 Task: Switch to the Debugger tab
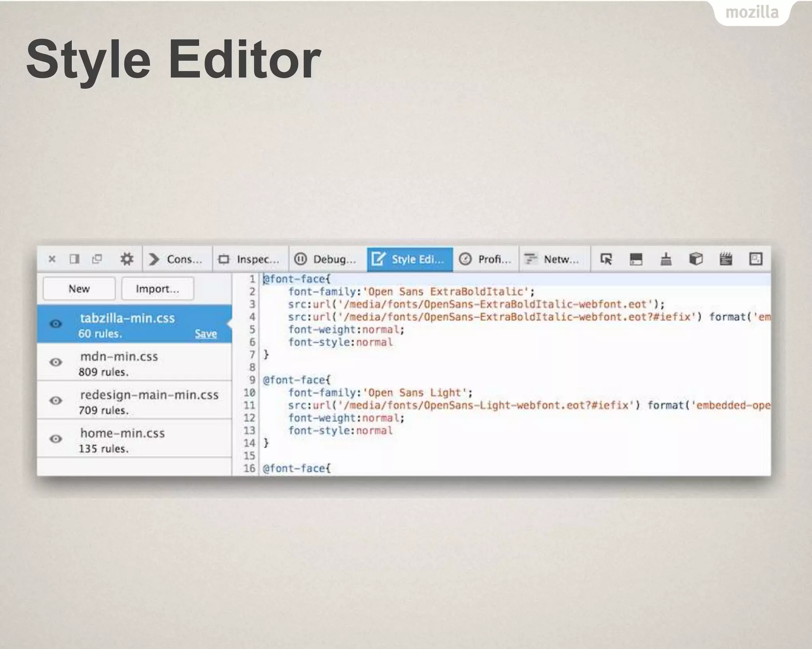coord(328,259)
